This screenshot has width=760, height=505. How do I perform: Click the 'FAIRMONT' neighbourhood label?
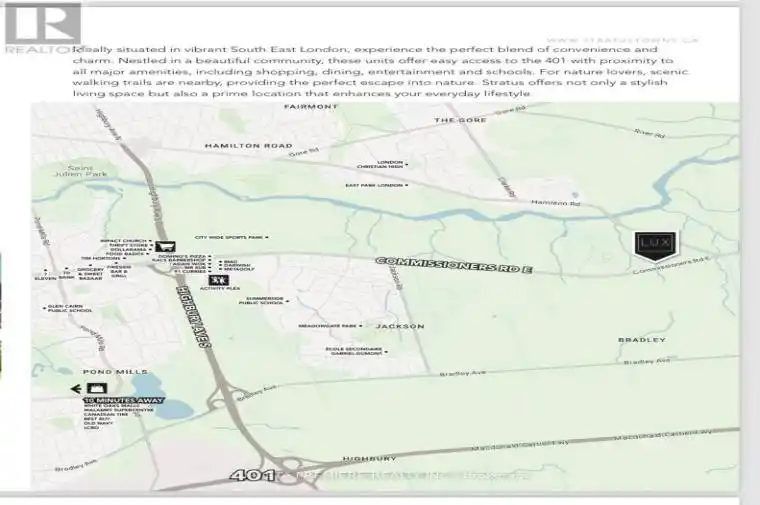(311, 107)
